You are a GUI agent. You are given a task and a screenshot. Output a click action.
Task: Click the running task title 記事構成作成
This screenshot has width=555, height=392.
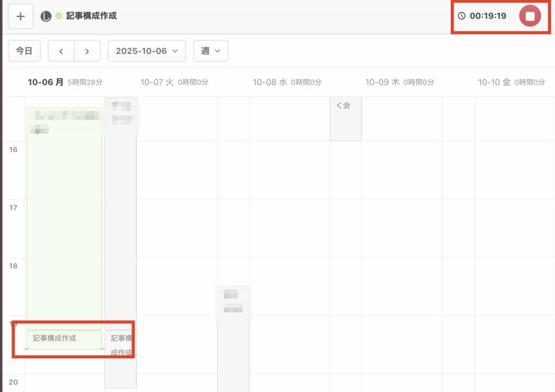(92, 16)
